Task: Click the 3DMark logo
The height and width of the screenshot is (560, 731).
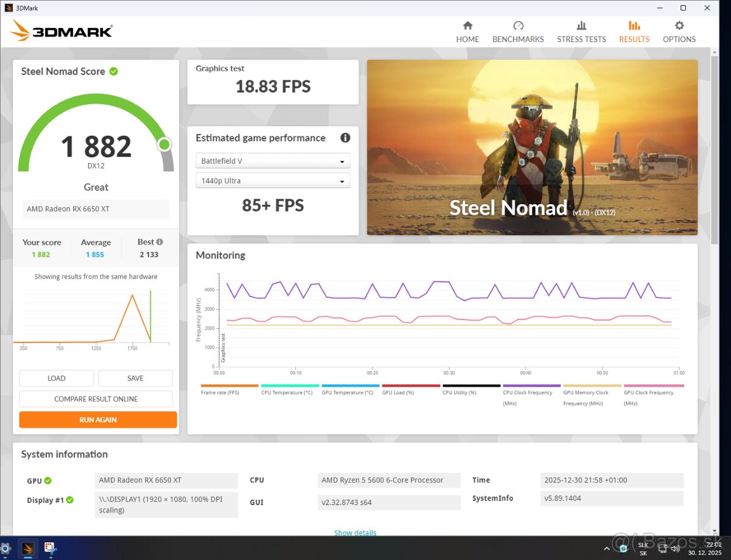Action: click(x=61, y=29)
